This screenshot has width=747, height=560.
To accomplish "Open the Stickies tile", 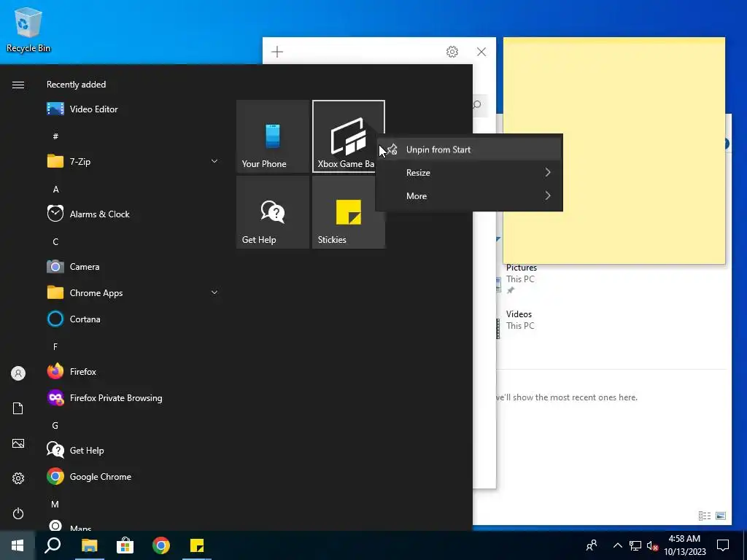I will [348, 212].
